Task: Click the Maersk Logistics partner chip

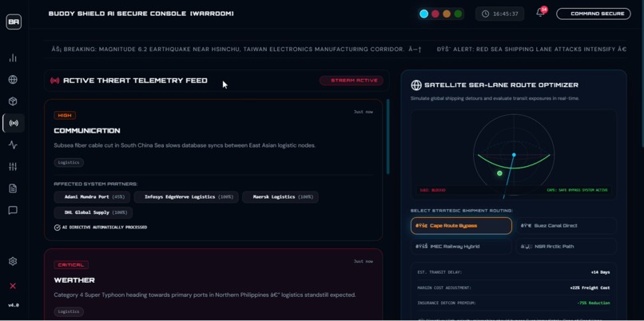Action: click(x=280, y=197)
